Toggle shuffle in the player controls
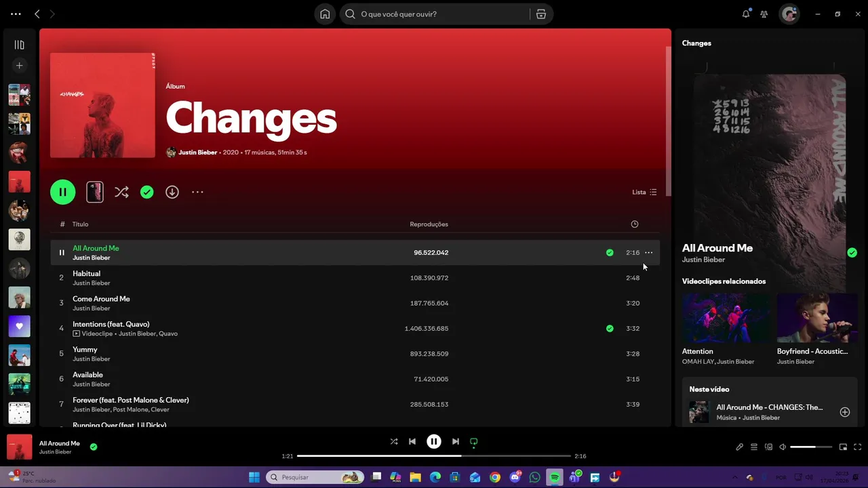This screenshot has height=488, width=868. click(x=394, y=441)
